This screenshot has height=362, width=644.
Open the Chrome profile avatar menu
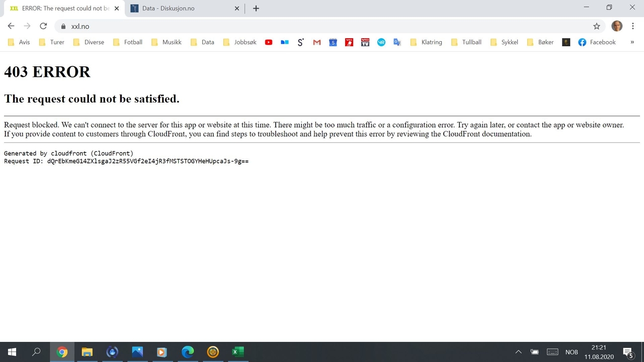click(617, 26)
